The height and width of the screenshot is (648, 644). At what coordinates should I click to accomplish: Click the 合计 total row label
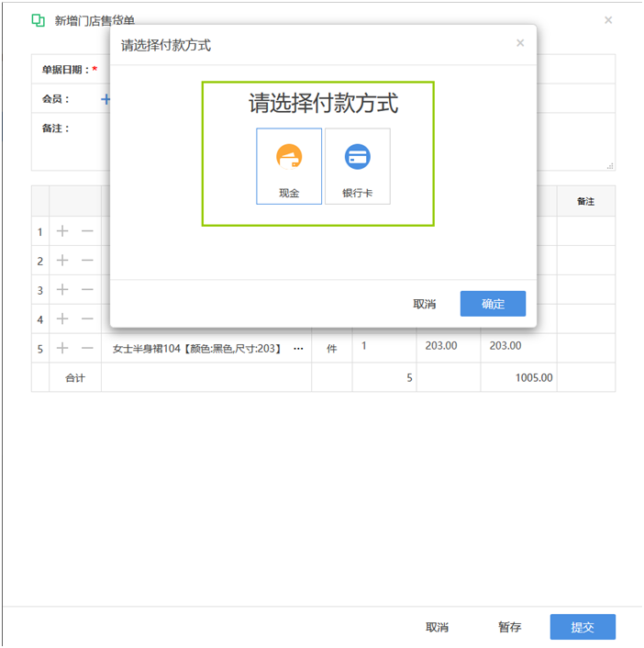coord(75,378)
